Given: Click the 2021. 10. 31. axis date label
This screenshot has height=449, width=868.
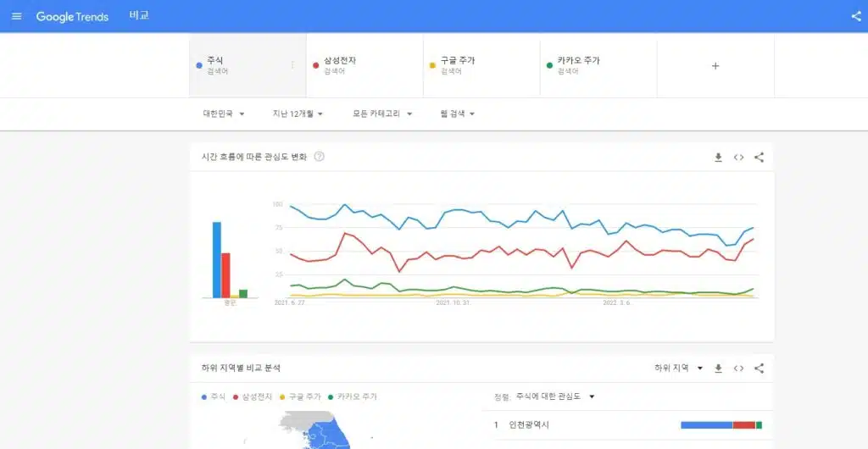Looking at the screenshot, I should pos(453,303).
